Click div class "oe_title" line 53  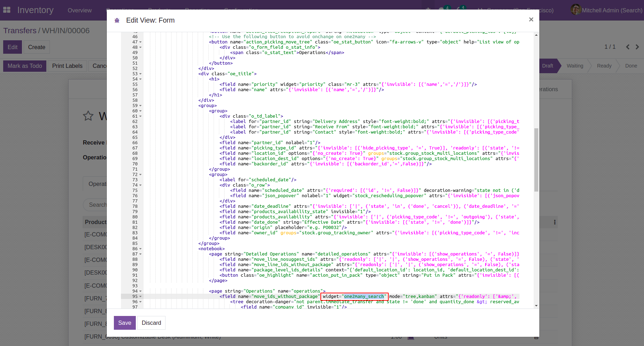[227, 74]
